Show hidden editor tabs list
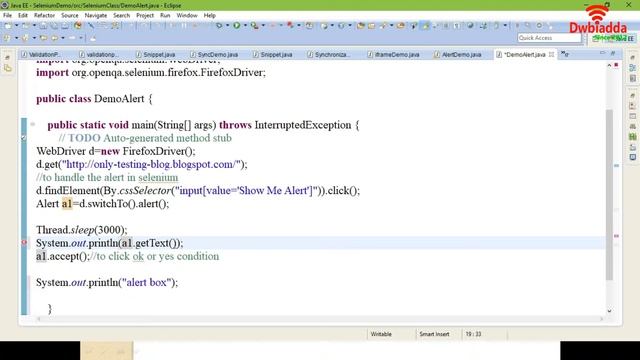 tap(565, 54)
